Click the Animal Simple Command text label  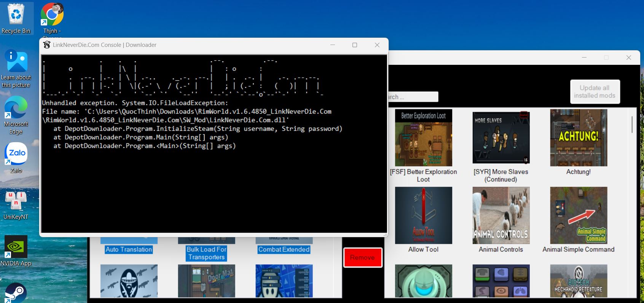click(x=579, y=250)
